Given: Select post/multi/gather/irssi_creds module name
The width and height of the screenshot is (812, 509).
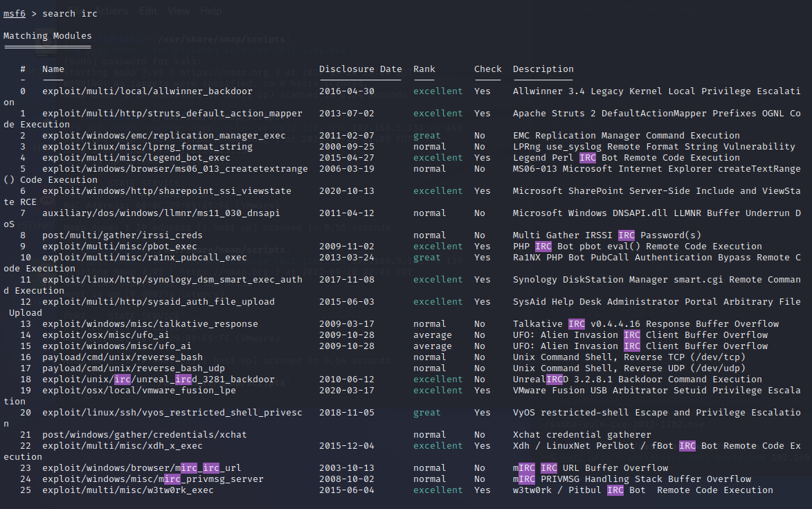Looking at the screenshot, I should click(x=123, y=235).
